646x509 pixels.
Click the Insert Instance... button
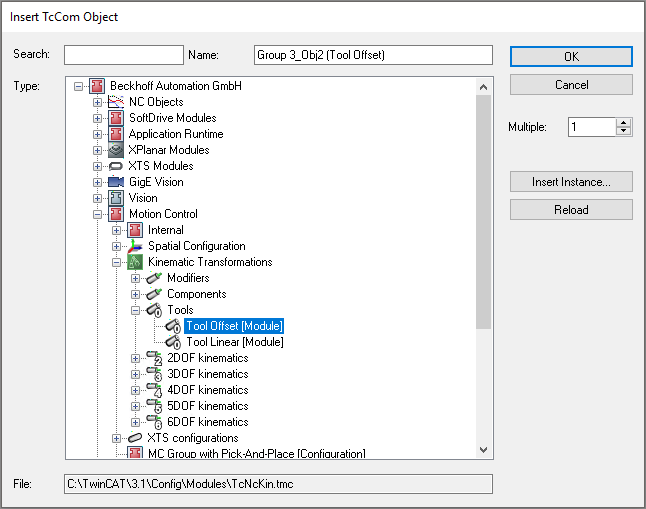(571, 182)
